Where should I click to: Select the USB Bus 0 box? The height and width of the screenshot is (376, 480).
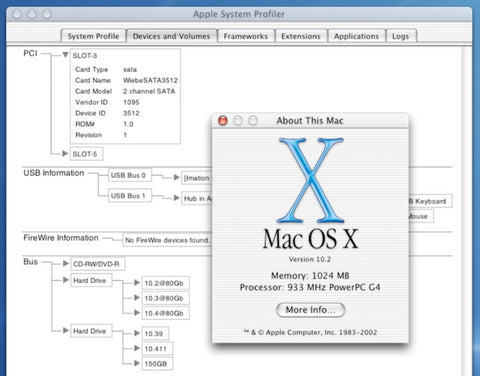(129, 175)
